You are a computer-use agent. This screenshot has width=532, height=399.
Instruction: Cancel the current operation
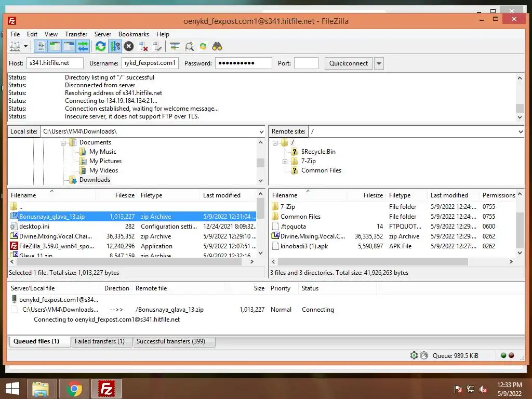pos(129,46)
